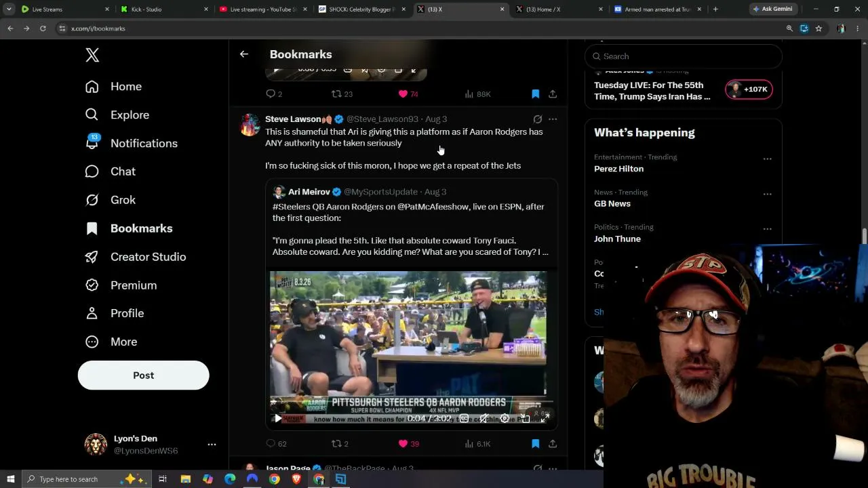Unmute the Aaron Rodgers video
This screenshot has height=488, width=868.
[484, 419]
